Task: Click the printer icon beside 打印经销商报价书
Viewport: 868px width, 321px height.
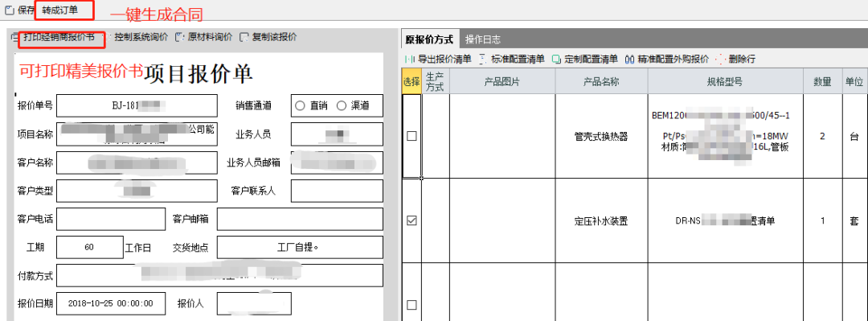Action: 15,38
